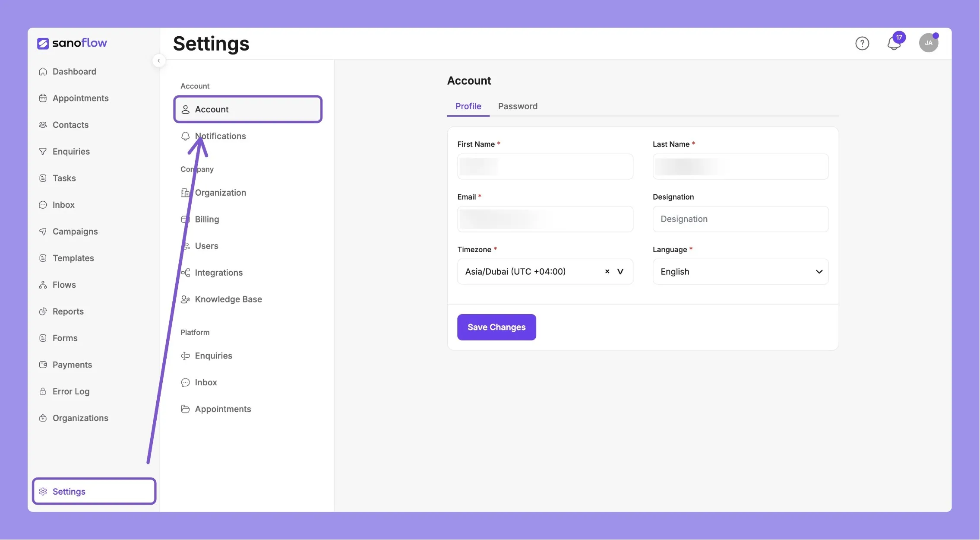Image resolution: width=980 pixels, height=540 pixels.
Task: Open Inbox chat icon in main sidebar
Action: pos(43,205)
